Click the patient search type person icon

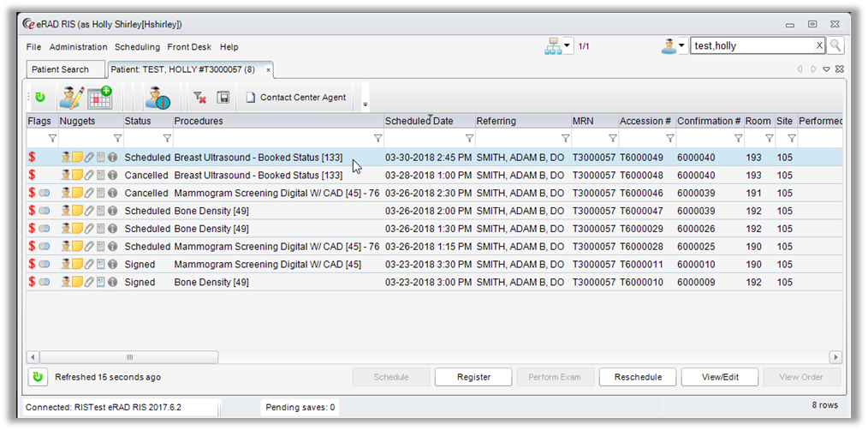click(669, 46)
